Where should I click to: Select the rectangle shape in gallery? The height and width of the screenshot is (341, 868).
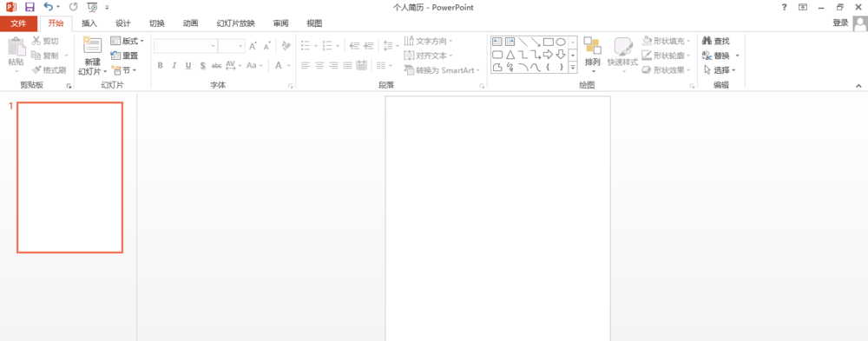(x=548, y=42)
